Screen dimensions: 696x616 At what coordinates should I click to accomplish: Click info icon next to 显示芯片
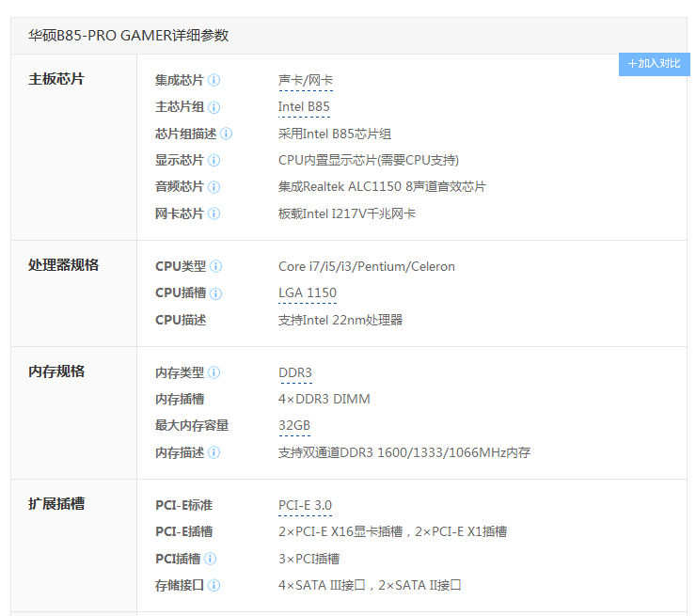pyautogui.click(x=214, y=160)
